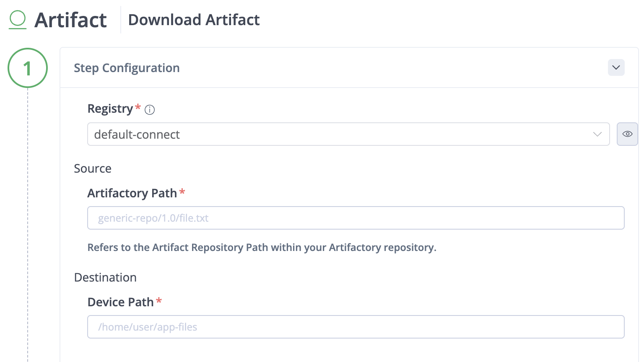Viewport: 644px width, 362px height.
Task: Click the dashed step timeline line
Action: (x=28, y=225)
